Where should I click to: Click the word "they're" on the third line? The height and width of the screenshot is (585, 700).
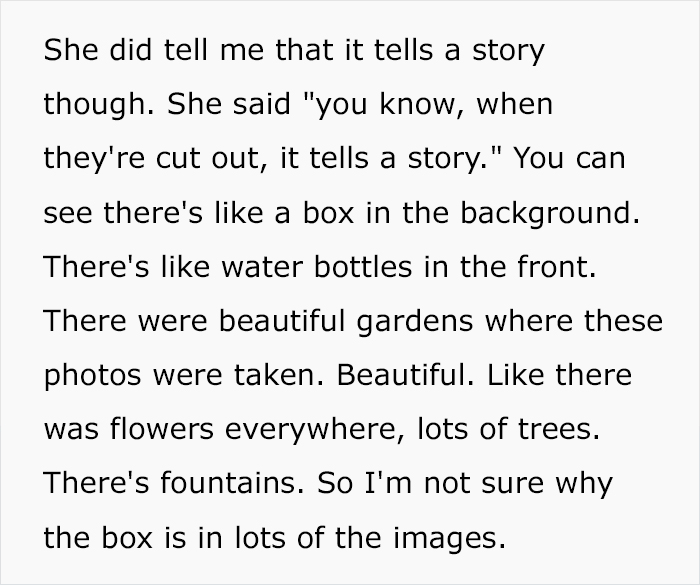coord(94,159)
